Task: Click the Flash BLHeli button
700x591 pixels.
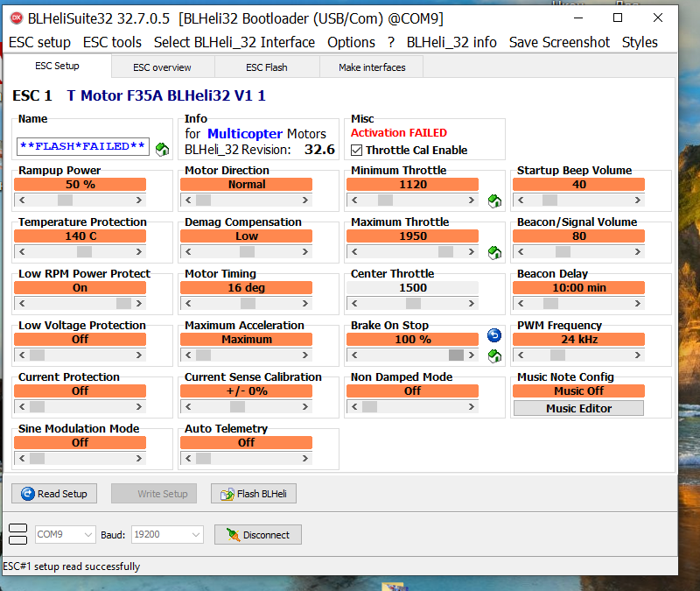Action: click(x=254, y=494)
